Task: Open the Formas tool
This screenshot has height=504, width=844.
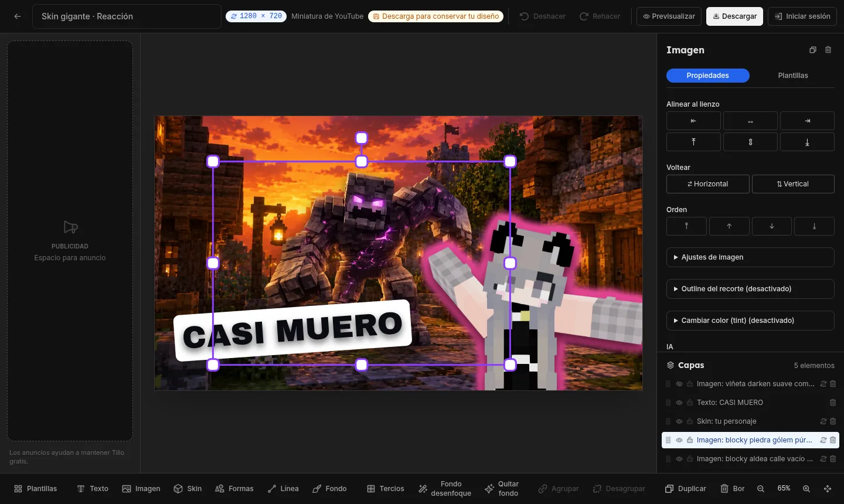Action: pyautogui.click(x=234, y=489)
